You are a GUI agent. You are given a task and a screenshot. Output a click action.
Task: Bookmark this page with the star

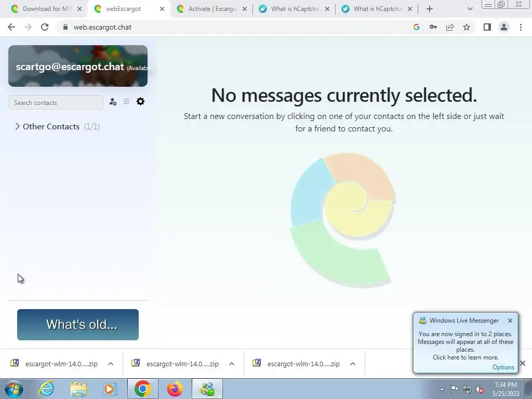[467, 27]
